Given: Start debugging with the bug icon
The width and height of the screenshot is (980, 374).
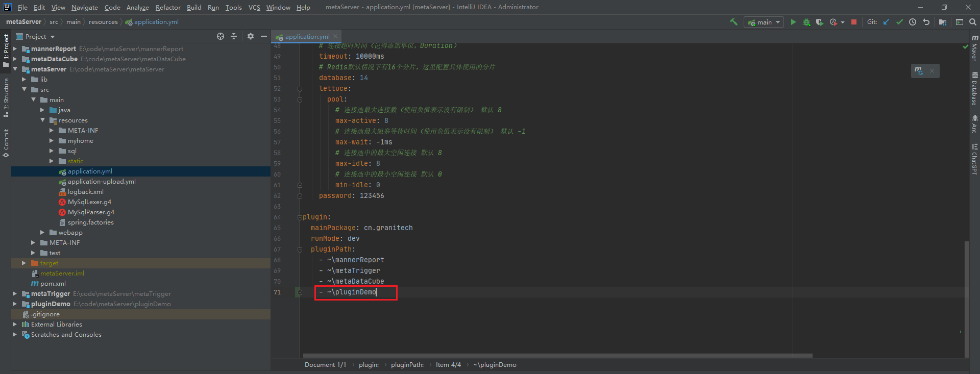Looking at the screenshot, I should 806,22.
